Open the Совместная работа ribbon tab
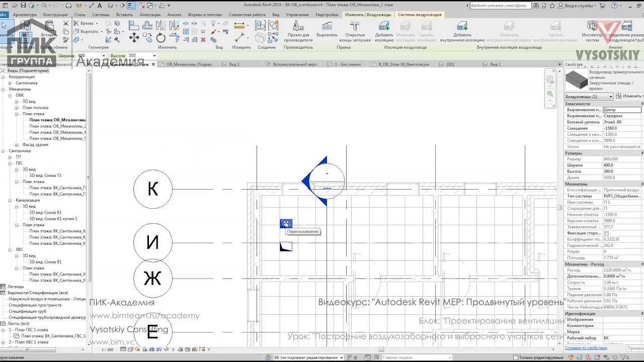The image size is (644, 362). [247, 15]
